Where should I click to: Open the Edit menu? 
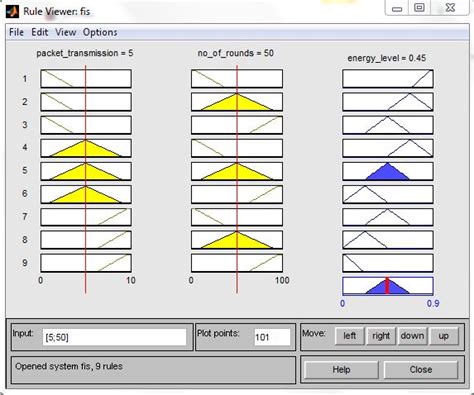(x=40, y=32)
